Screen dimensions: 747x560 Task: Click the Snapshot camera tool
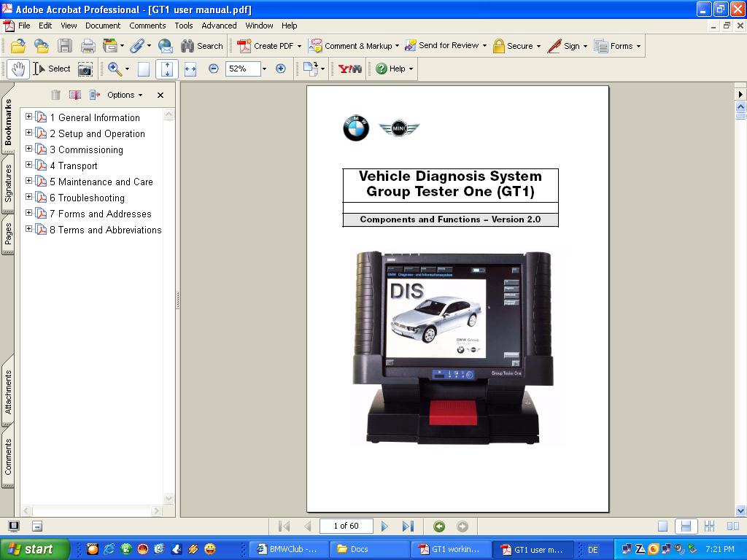tap(85, 69)
